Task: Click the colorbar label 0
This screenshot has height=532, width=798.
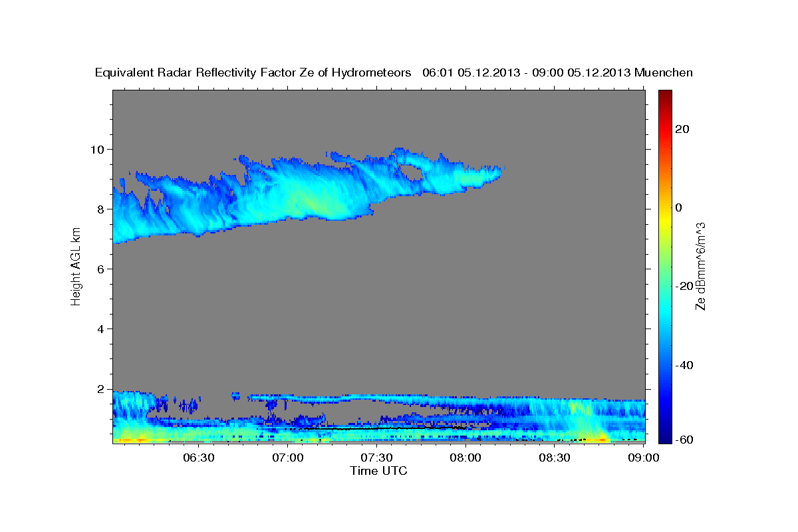Action: (x=679, y=207)
